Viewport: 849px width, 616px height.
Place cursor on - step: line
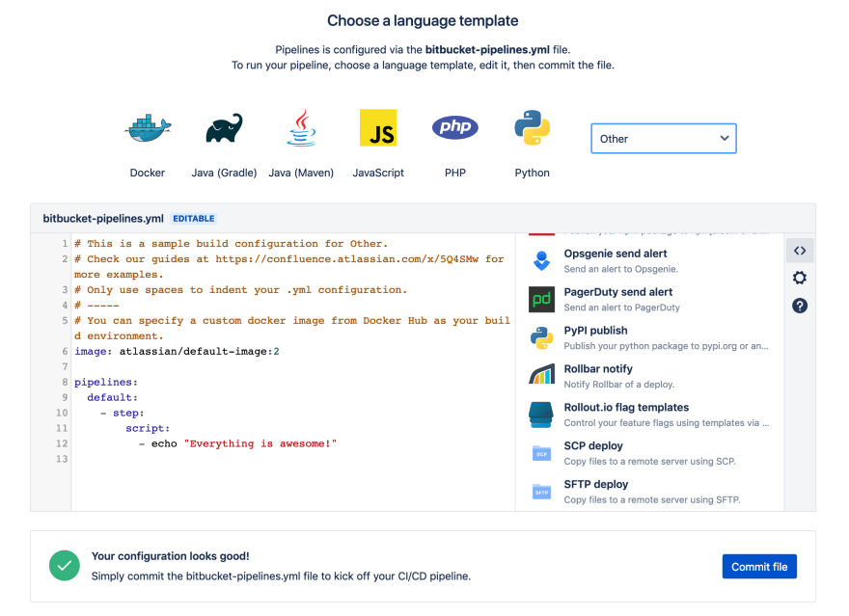(x=123, y=413)
